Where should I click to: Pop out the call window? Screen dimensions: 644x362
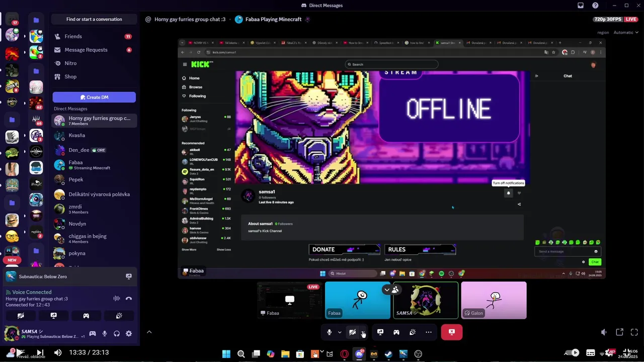(620, 332)
